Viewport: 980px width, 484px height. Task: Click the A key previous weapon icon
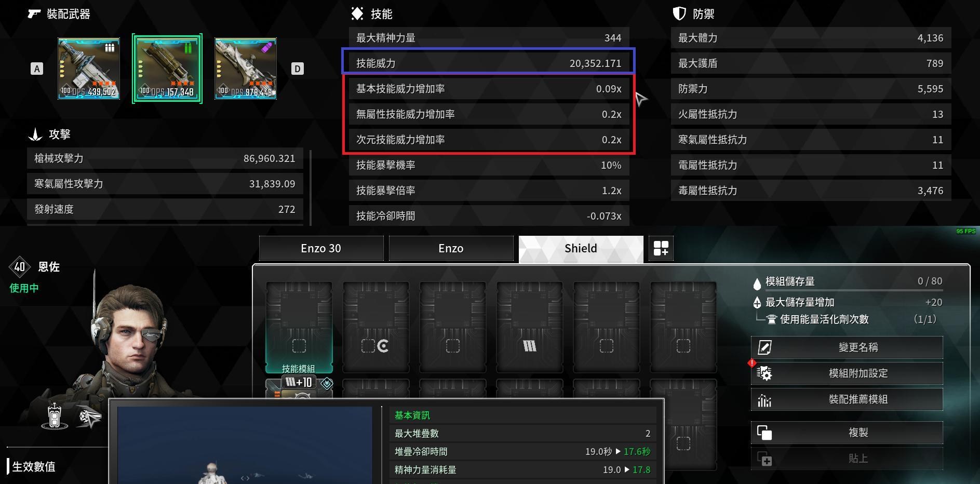tap(37, 69)
